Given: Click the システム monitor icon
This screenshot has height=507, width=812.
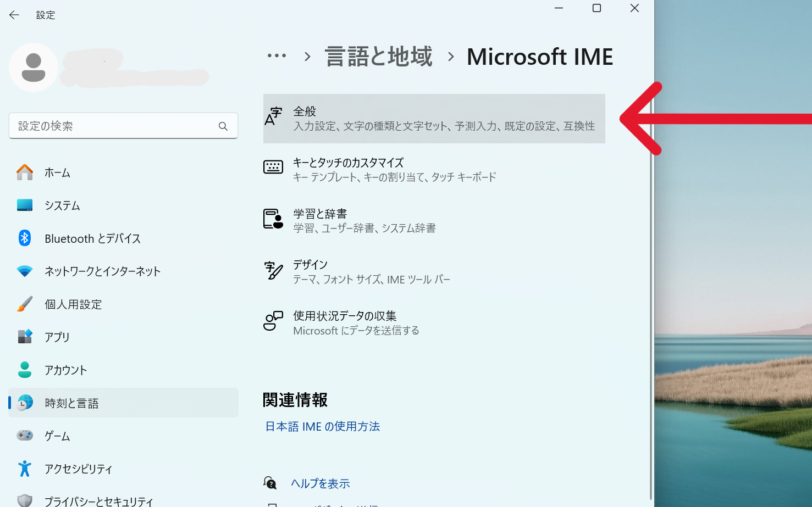Looking at the screenshot, I should pos(25,205).
